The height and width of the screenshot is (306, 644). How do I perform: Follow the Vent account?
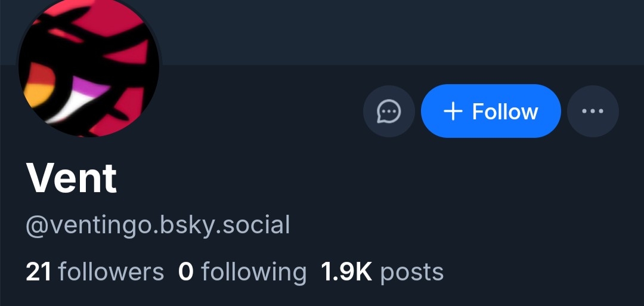[491, 112]
